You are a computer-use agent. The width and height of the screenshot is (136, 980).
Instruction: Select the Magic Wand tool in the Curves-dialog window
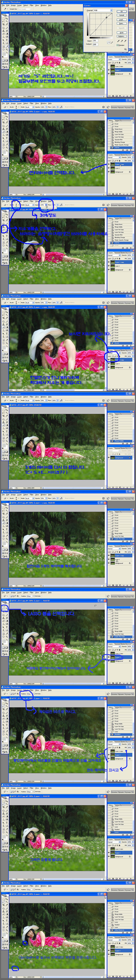7,21
